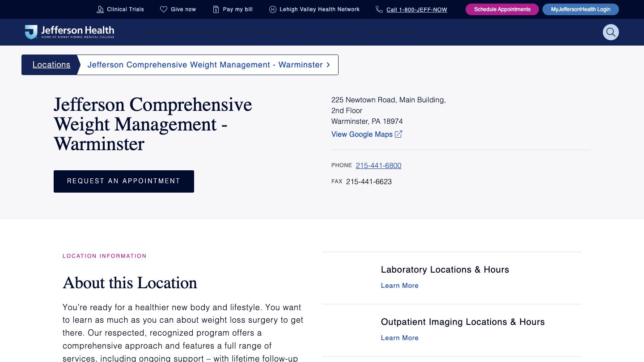Click the Schedule Appointments pink button
The image size is (644, 362).
502,9
